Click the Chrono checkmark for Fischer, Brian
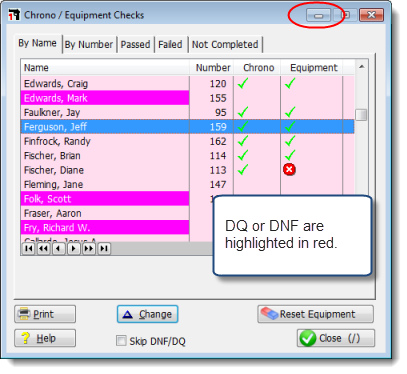Screen dimensions: 407x374 click(x=243, y=155)
